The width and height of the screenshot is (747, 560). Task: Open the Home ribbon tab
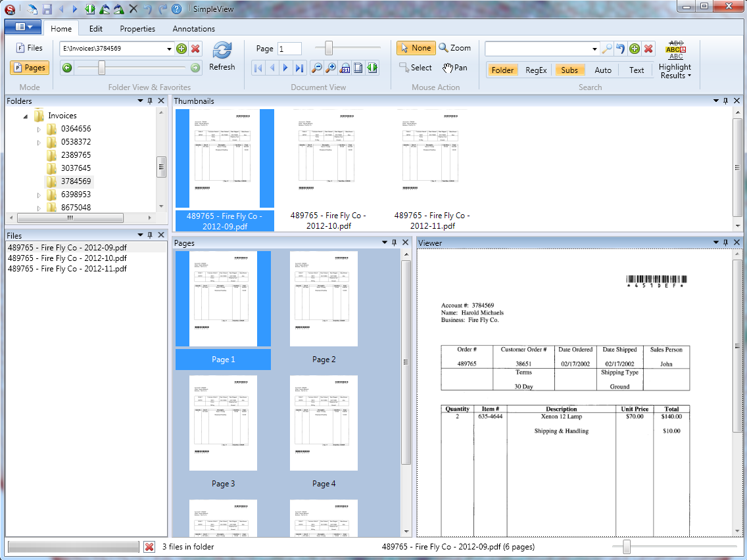(61, 28)
